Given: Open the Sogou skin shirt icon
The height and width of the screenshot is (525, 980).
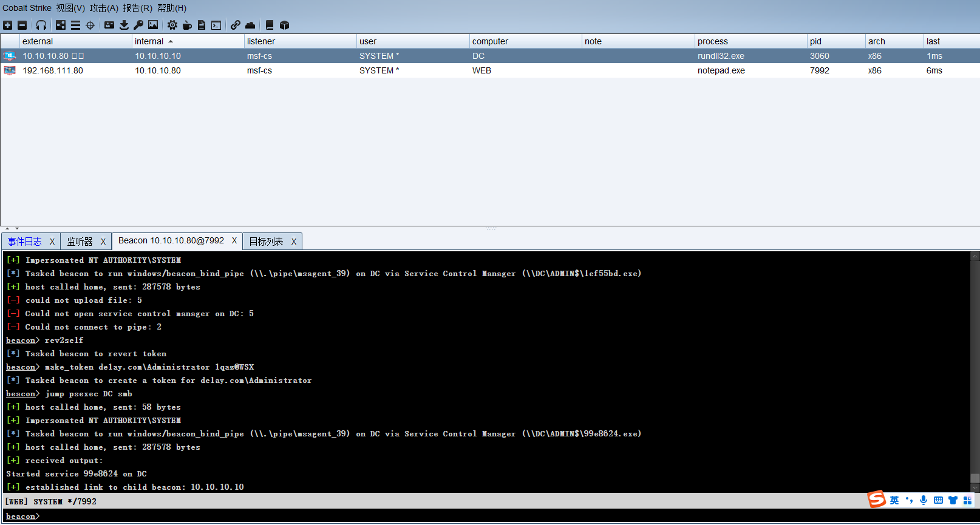Looking at the screenshot, I should point(953,500).
